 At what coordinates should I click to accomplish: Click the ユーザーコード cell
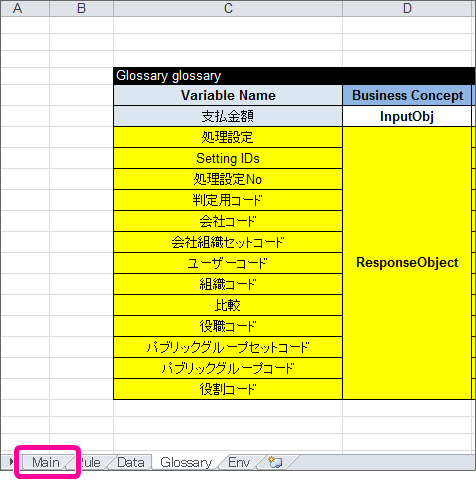(228, 263)
